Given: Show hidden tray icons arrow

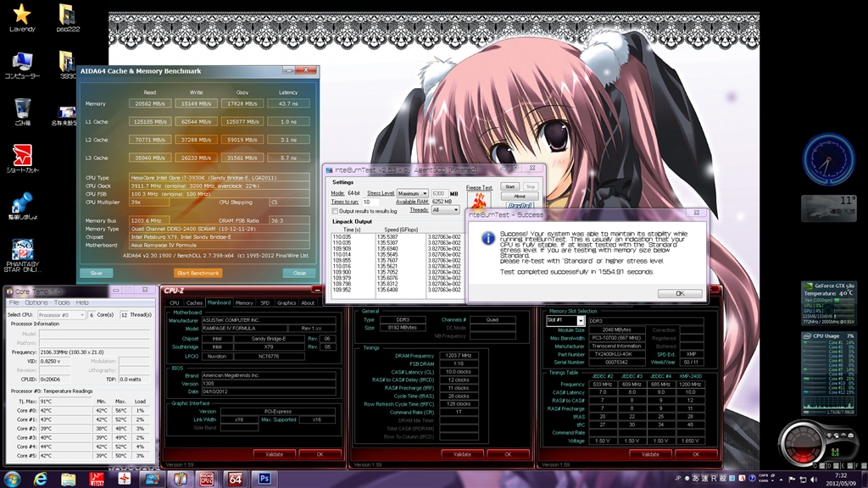Looking at the screenshot, I should [781, 480].
